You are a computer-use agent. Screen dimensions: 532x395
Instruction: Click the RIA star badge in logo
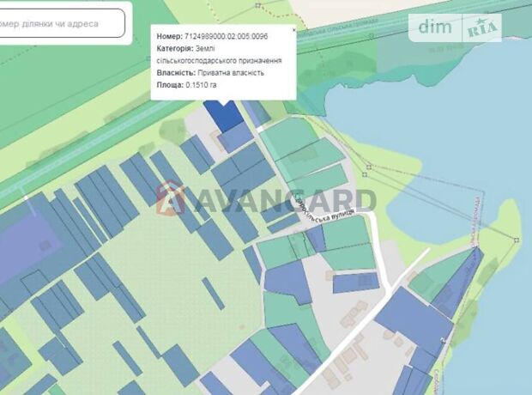(x=483, y=28)
